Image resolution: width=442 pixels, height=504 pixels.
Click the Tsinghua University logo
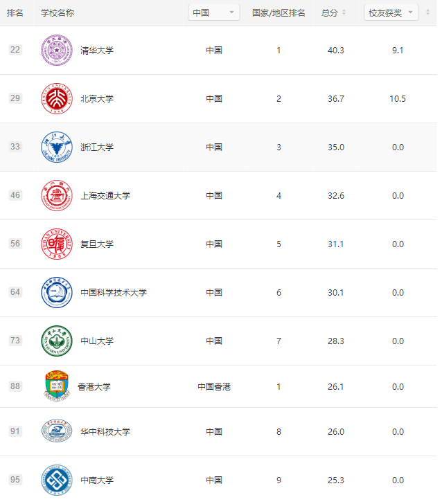point(56,50)
